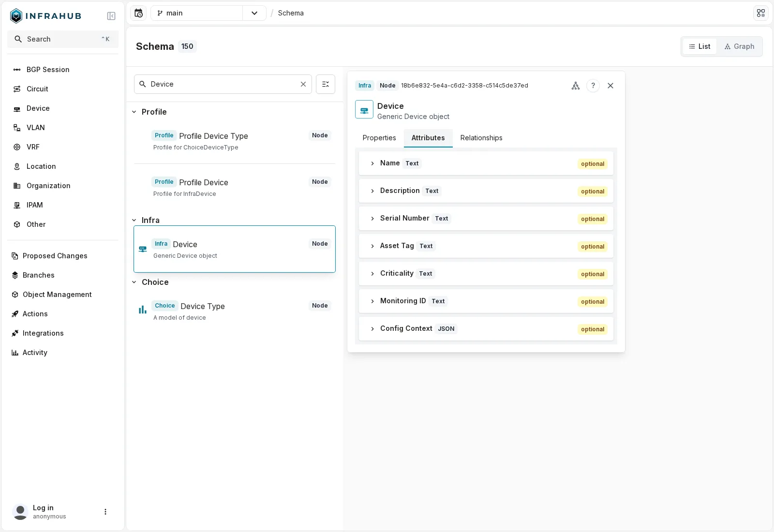Open schema filter options icon
774x532 pixels.
pyautogui.click(x=326, y=84)
